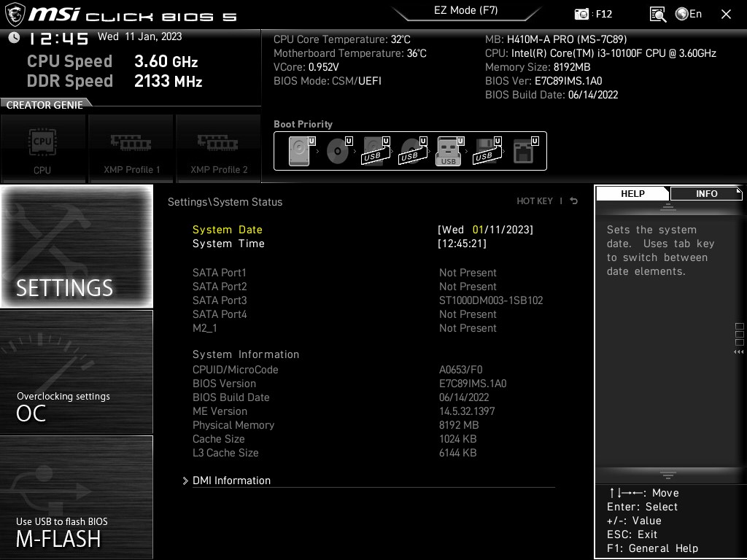Select the hard disk boot device icon
The width and height of the screenshot is (747, 560).
(x=301, y=151)
